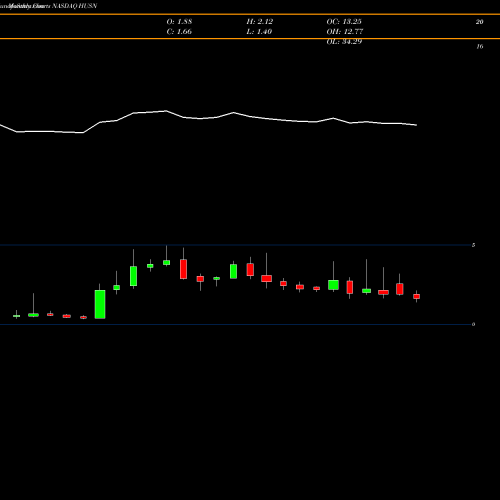Click the last red candlestick on the right
Screen dimensions: 500x500
coord(417,296)
